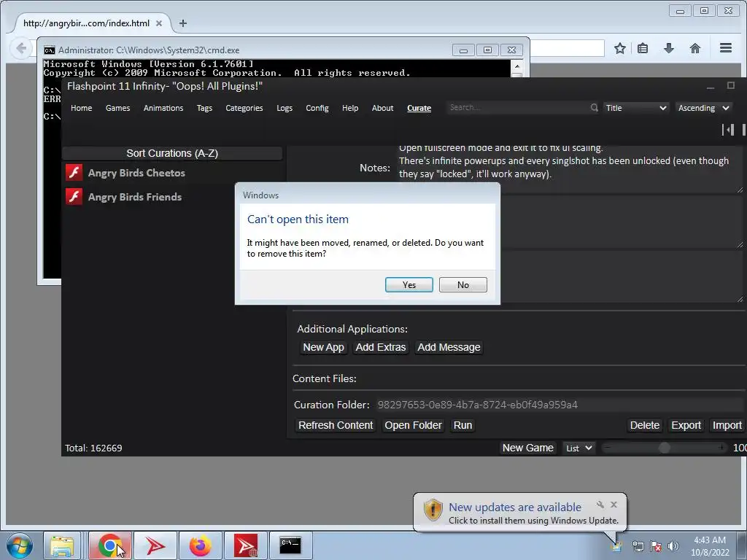
Task: Click the wrench icon in update balloon
Action: [x=600, y=505]
